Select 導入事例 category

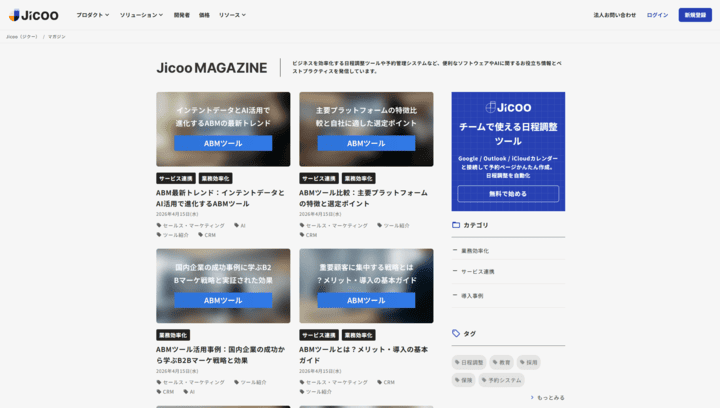(472, 296)
